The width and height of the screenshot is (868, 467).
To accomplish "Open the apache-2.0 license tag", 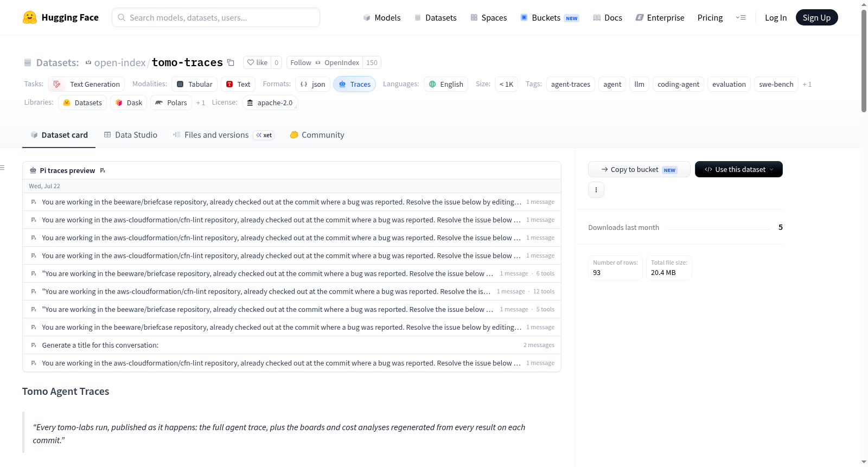I will click(x=270, y=103).
